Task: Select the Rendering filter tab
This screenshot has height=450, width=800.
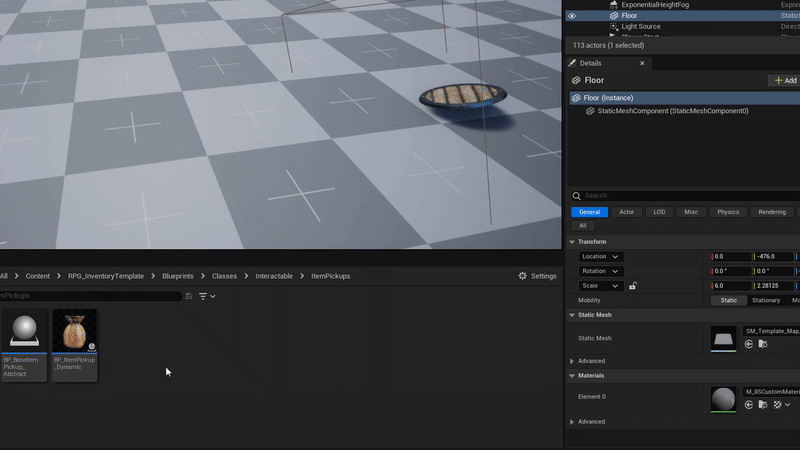Action: [771, 212]
